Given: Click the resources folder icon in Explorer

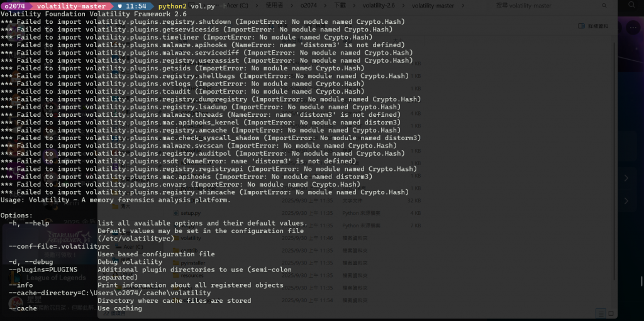Looking at the screenshot, I should point(176,275).
